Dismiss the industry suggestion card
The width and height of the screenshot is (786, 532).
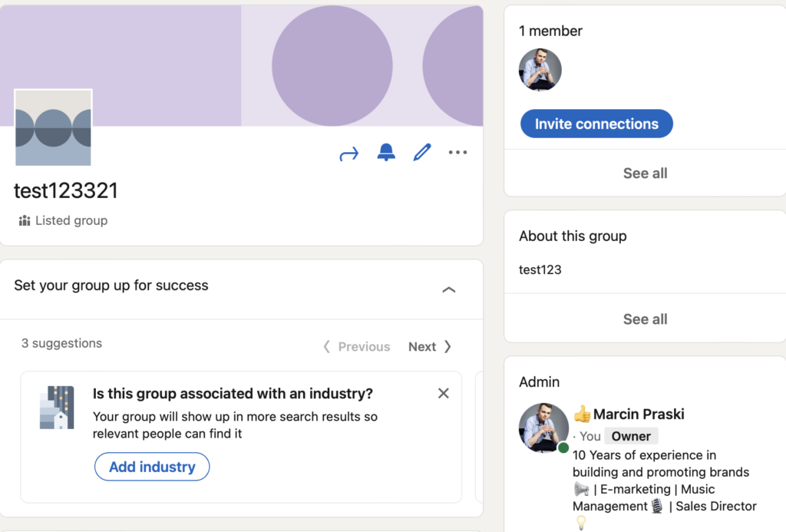[x=443, y=394]
